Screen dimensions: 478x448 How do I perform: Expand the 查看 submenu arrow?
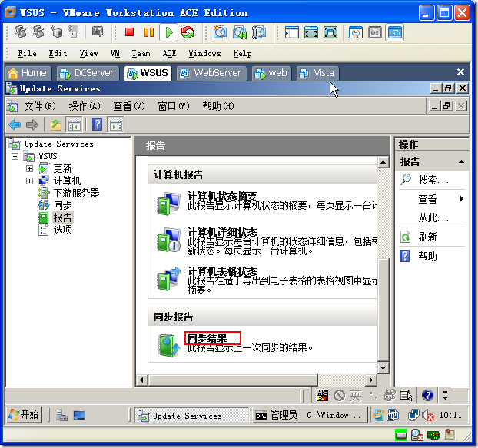tap(462, 199)
